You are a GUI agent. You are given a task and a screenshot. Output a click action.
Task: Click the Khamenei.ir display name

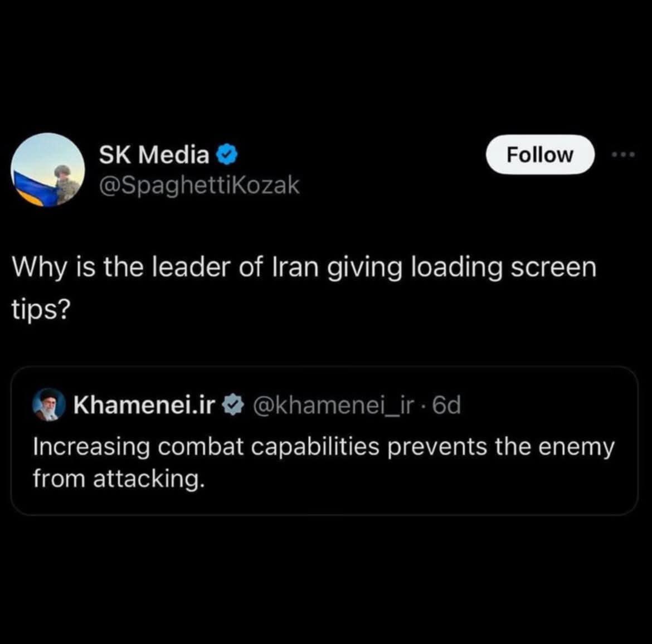[x=144, y=404]
